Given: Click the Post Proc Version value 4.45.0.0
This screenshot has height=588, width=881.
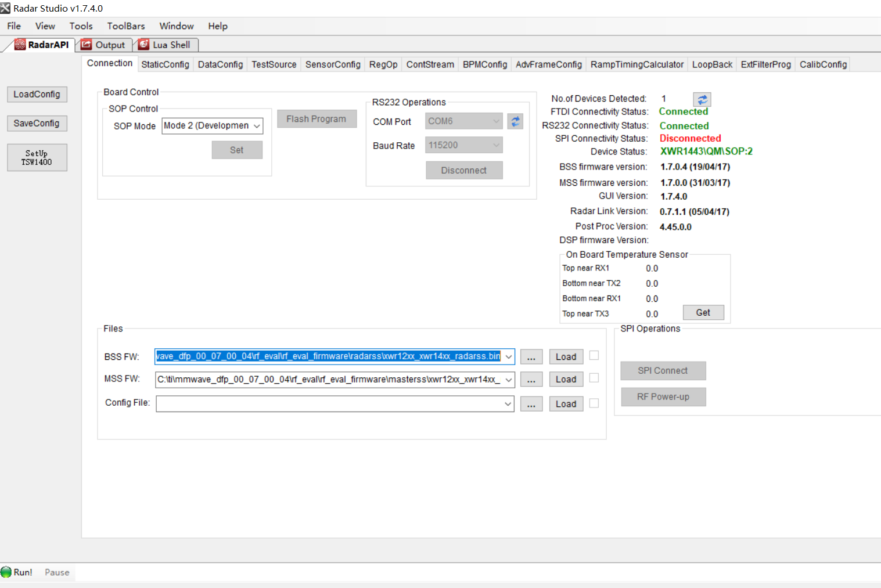Looking at the screenshot, I should coord(675,227).
